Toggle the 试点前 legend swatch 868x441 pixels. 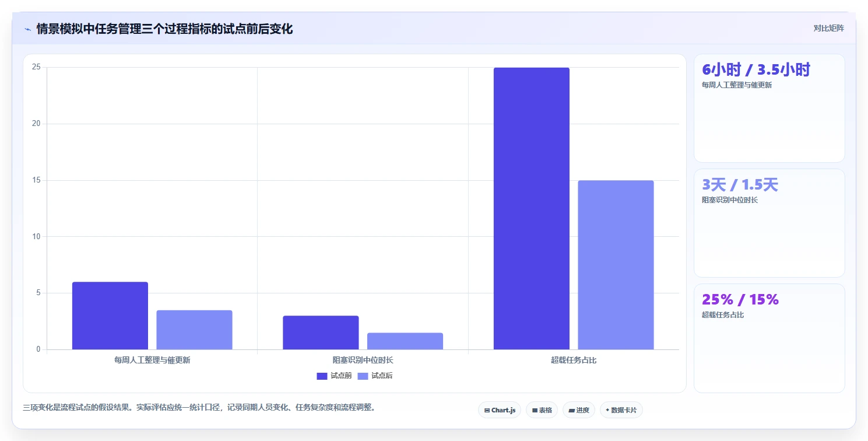(x=322, y=376)
